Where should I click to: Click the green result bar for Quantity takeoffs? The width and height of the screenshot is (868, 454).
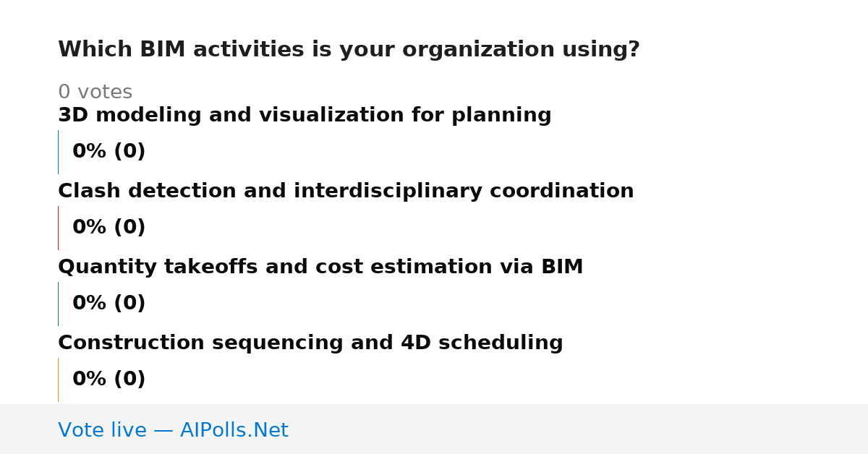click(58, 304)
